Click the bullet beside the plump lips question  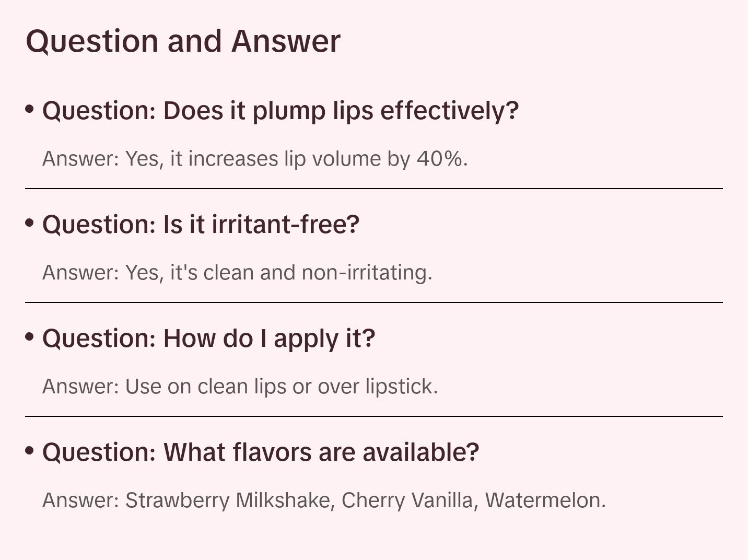pos(30,109)
